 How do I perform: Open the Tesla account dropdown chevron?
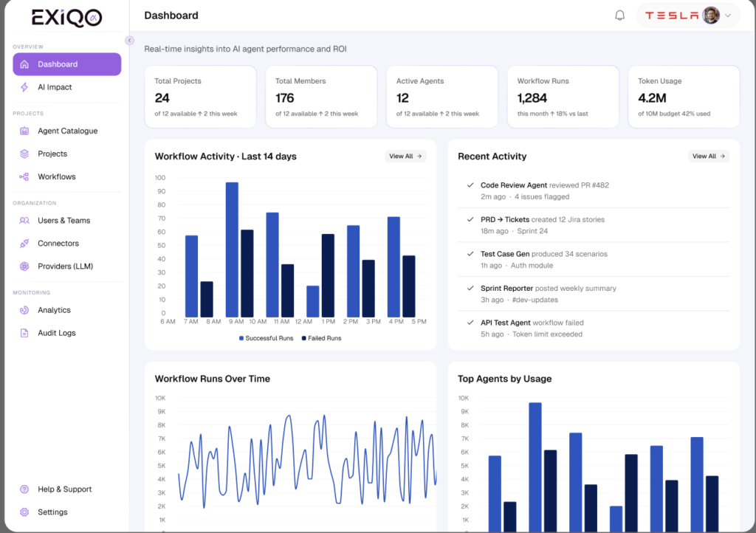[x=728, y=16]
